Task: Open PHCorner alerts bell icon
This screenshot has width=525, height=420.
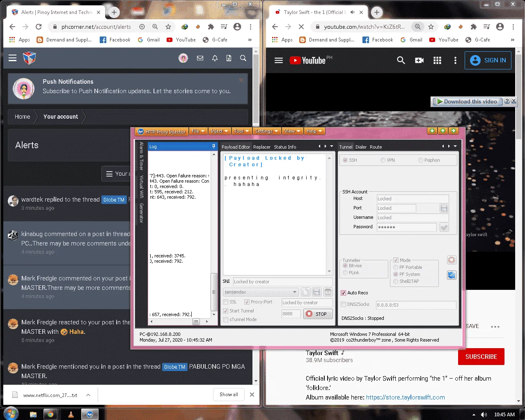Action: (215, 58)
